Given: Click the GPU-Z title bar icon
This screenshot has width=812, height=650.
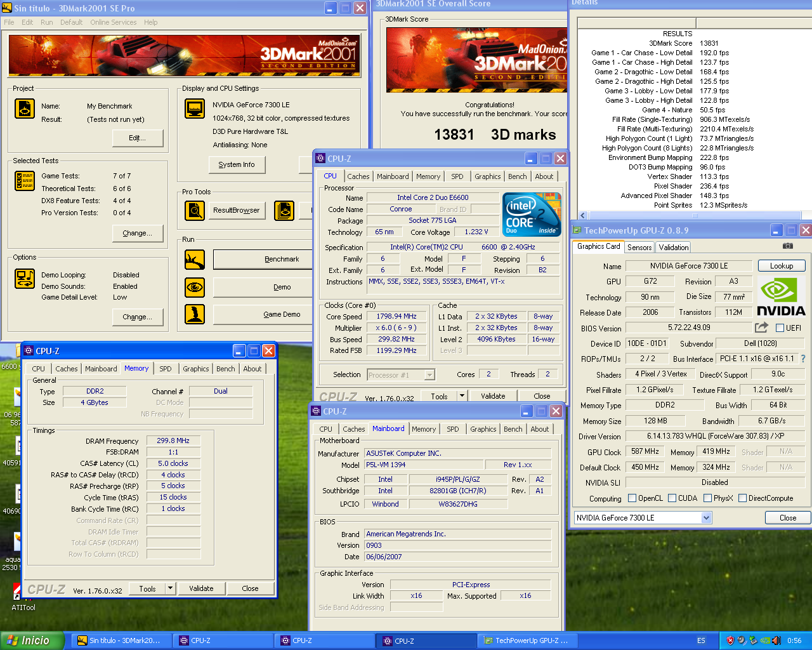Looking at the screenshot, I should [x=577, y=230].
